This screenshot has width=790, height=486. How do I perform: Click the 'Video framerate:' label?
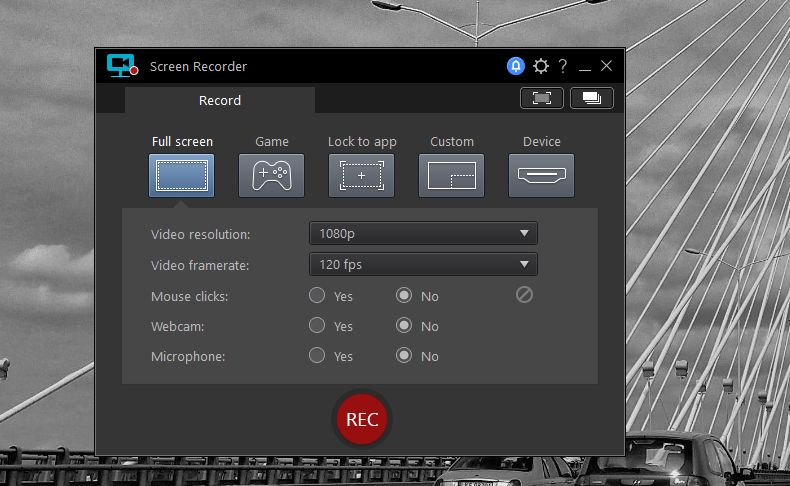[x=200, y=265]
